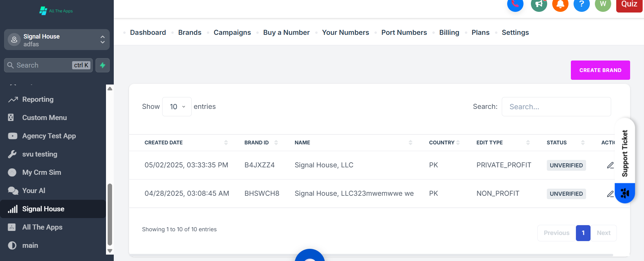Edit brand BHSWCH8 with pencil icon
The image size is (644, 261).
[610, 194]
